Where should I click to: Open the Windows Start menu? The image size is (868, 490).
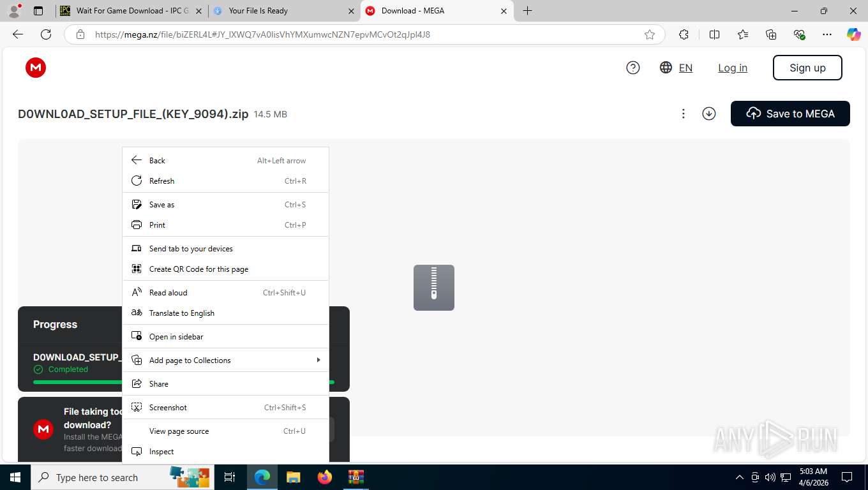point(15,477)
